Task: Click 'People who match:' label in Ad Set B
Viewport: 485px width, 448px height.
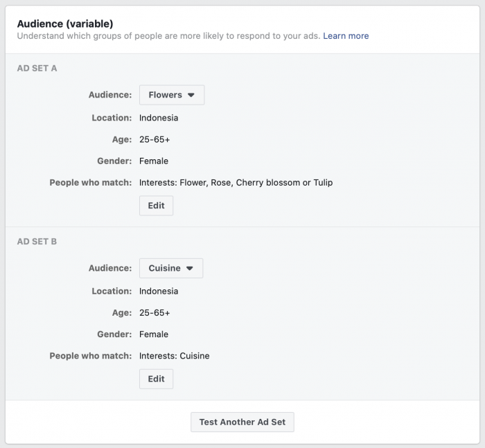Action: [91, 356]
